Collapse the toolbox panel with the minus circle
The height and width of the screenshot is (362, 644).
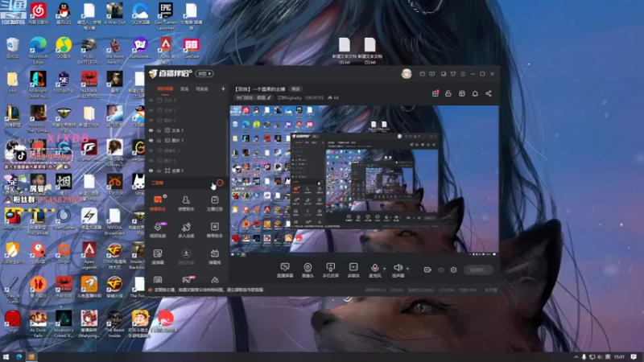click(x=220, y=183)
